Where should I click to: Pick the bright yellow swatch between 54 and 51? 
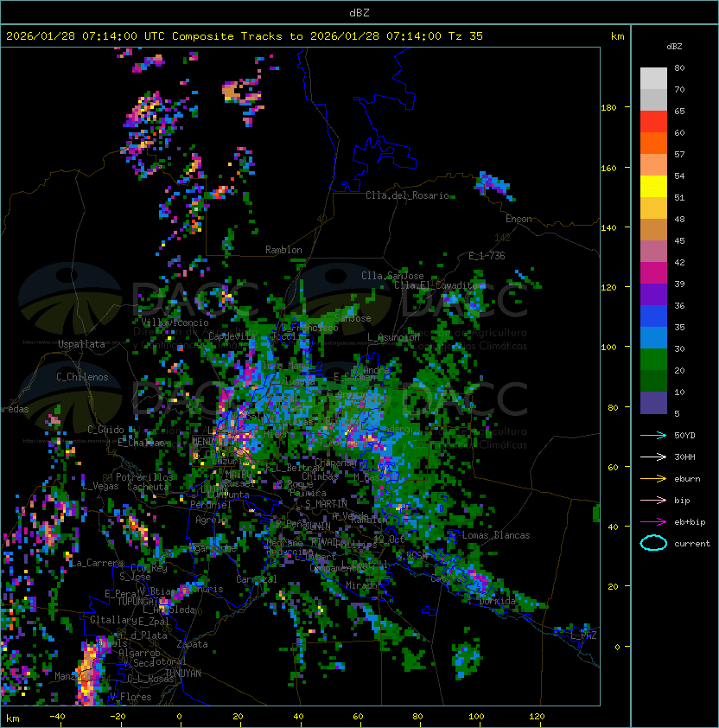tap(653, 186)
